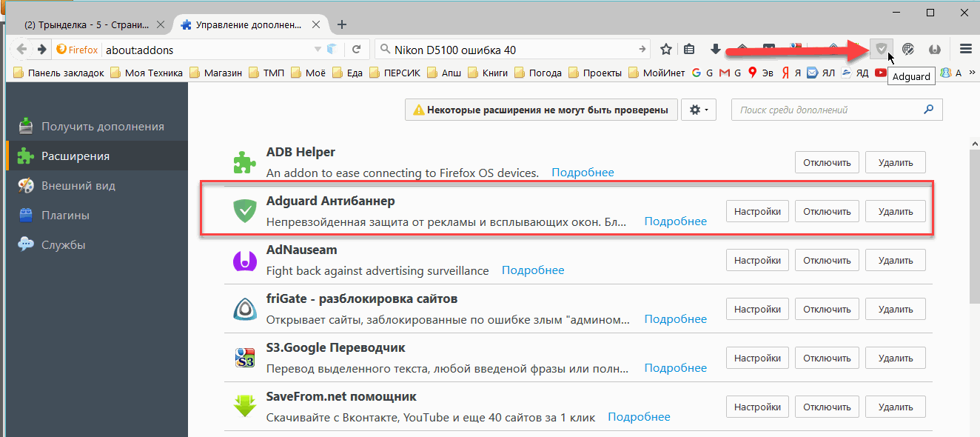The width and height of the screenshot is (980, 437).
Task: Click the Adguard shield toolbar icon
Action: click(x=881, y=49)
